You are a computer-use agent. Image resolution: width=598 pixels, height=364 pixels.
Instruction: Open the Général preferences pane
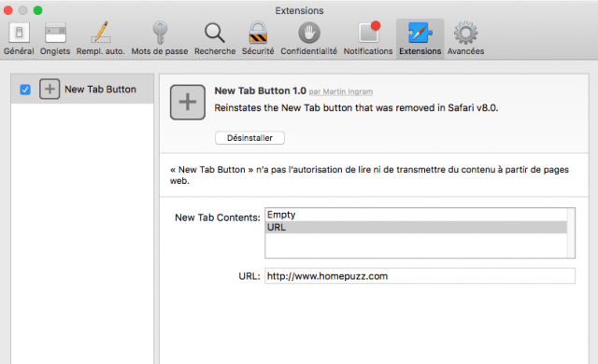point(19,39)
